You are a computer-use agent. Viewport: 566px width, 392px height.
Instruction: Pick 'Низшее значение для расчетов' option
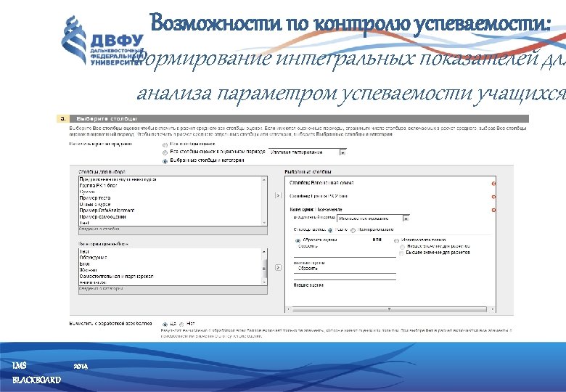[402, 247]
